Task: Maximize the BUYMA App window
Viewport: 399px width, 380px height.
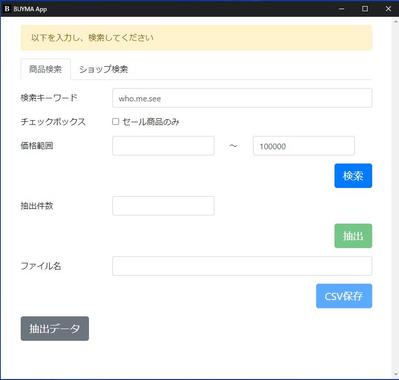Action: click(x=365, y=9)
